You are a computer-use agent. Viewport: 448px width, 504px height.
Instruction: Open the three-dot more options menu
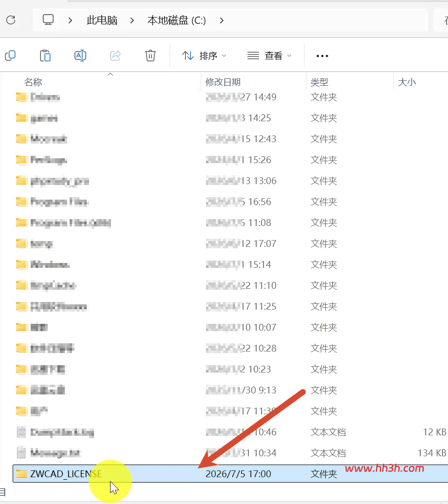322,56
